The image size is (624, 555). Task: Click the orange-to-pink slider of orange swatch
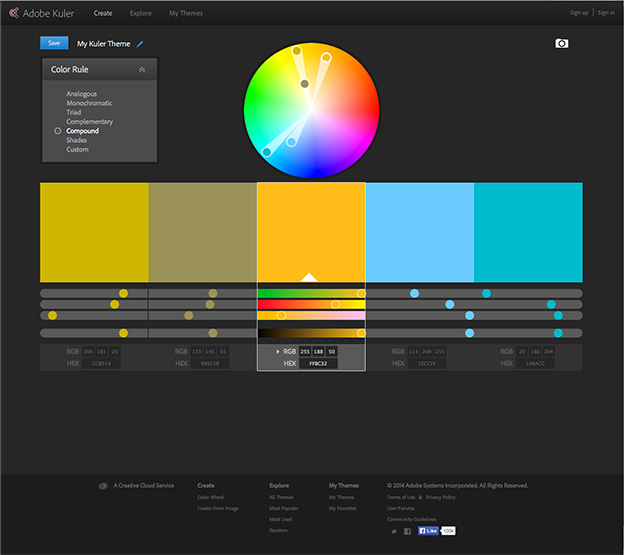311,315
